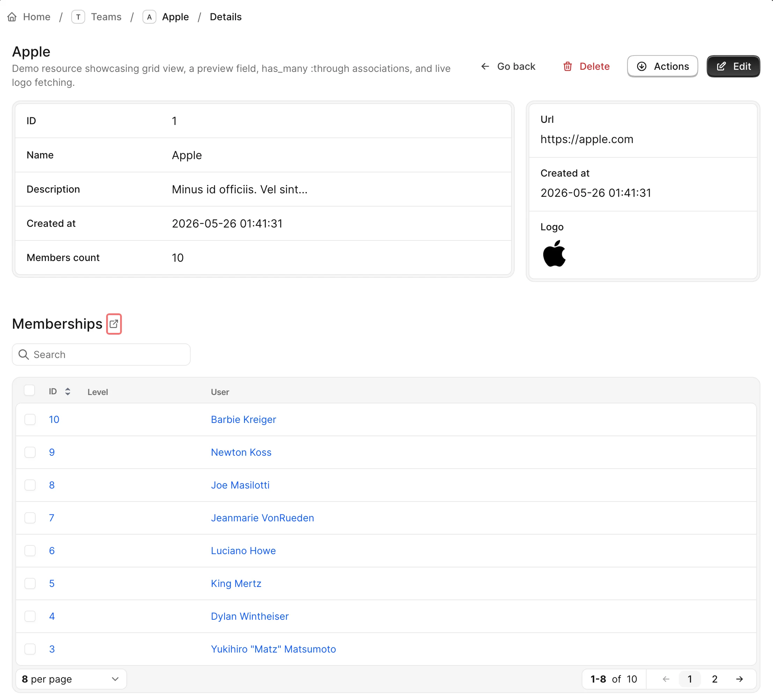The image size is (773, 700).
Task: Click the Members count value 10
Action: (x=177, y=258)
